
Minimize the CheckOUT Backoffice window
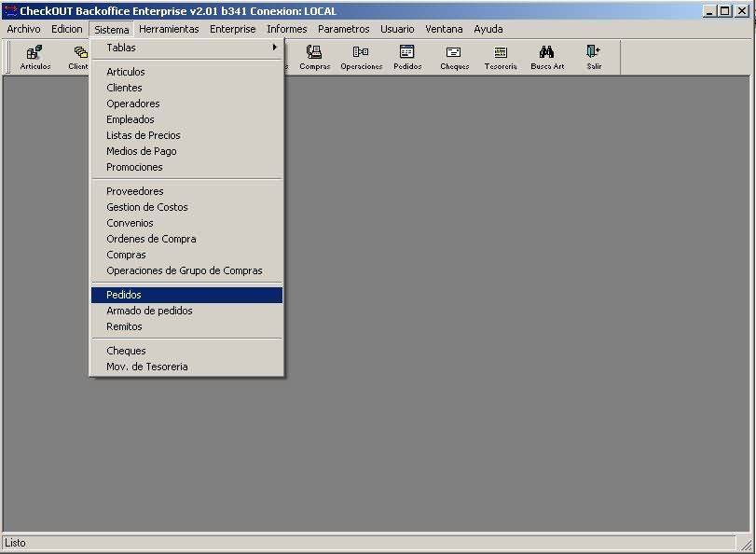coord(708,11)
